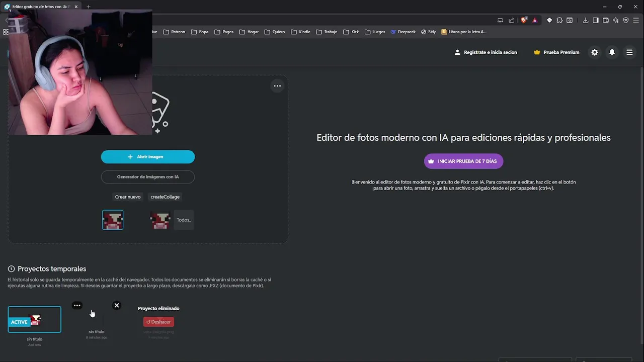Click 'sin título' label under the active project
This screenshot has height=362, width=644.
34,339
